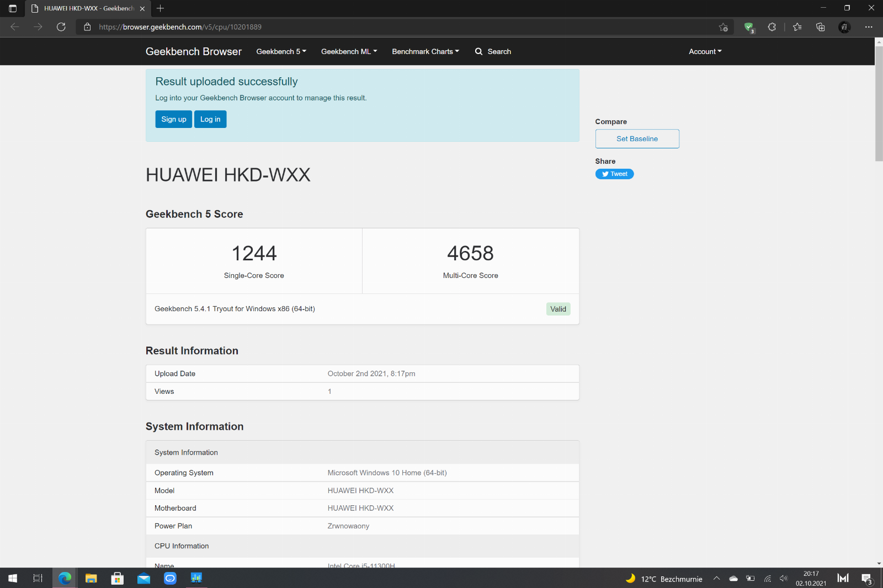Viewport: 883px width, 588px height.
Task: Click the Zrwnowaony power plan value
Action: pyautogui.click(x=348, y=526)
